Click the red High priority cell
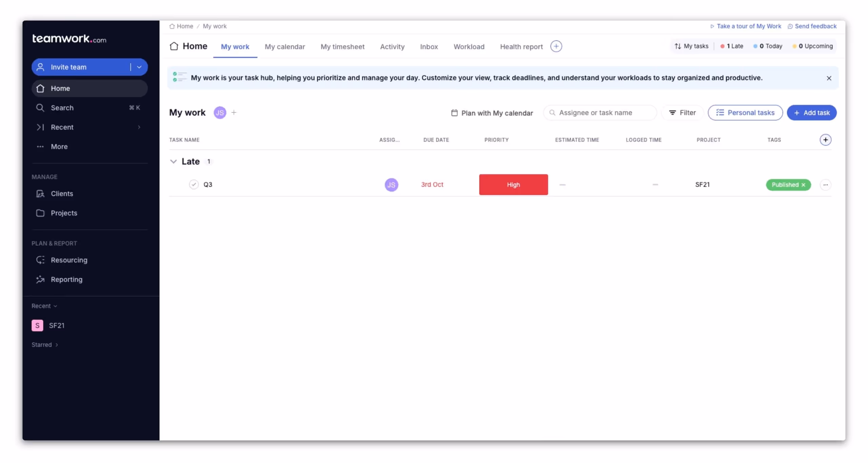The width and height of the screenshot is (868, 463). tap(513, 185)
